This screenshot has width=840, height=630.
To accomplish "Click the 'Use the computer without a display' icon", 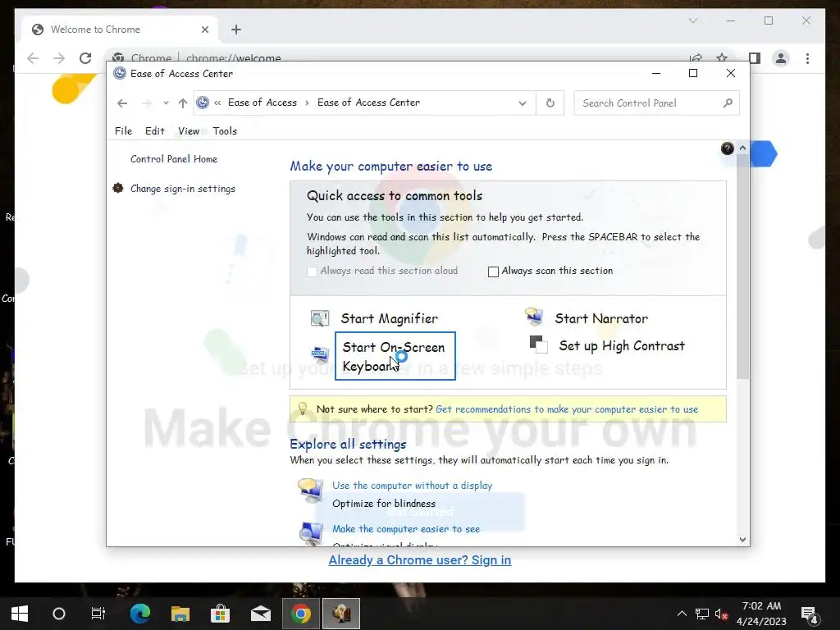I will click(x=311, y=491).
